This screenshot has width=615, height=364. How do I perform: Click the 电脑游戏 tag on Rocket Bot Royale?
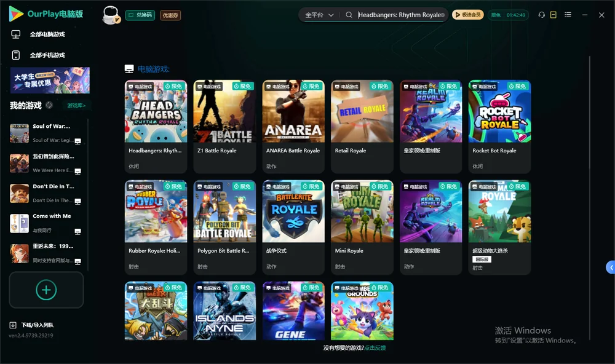(483, 86)
